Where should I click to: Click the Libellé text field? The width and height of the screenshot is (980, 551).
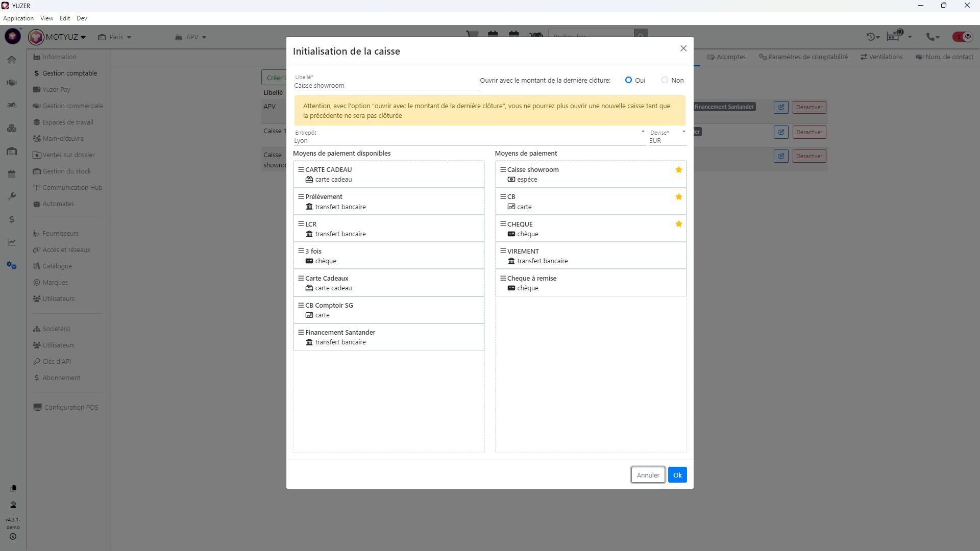pyautogui.click(x=386, y=85)
